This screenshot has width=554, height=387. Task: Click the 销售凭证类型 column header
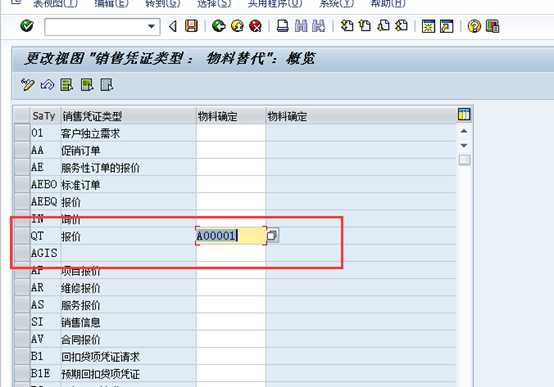[128, 116]
